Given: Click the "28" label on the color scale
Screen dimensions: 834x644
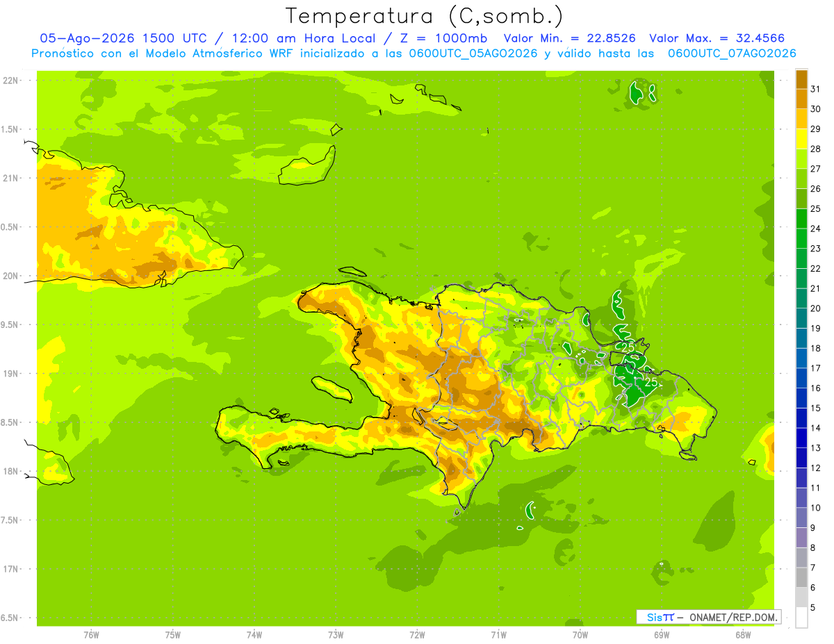Looking at the screenshot, I should (816, 149).
